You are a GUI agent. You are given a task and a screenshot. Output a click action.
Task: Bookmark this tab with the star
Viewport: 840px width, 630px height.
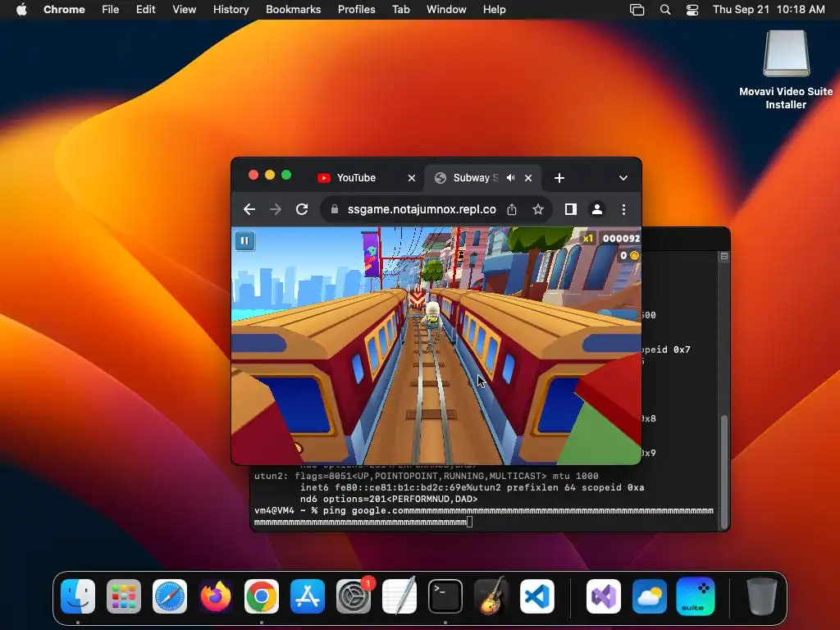click(538, 209)
